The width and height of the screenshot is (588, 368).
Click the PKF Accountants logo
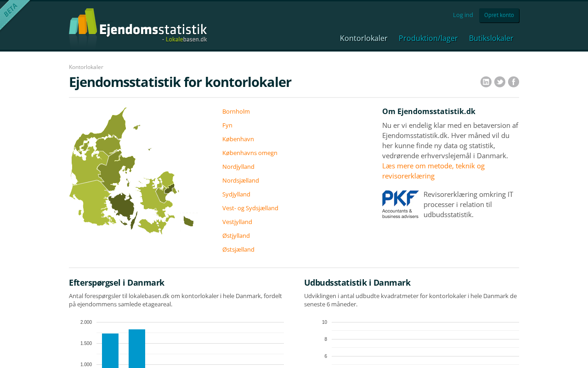(401, 204)
